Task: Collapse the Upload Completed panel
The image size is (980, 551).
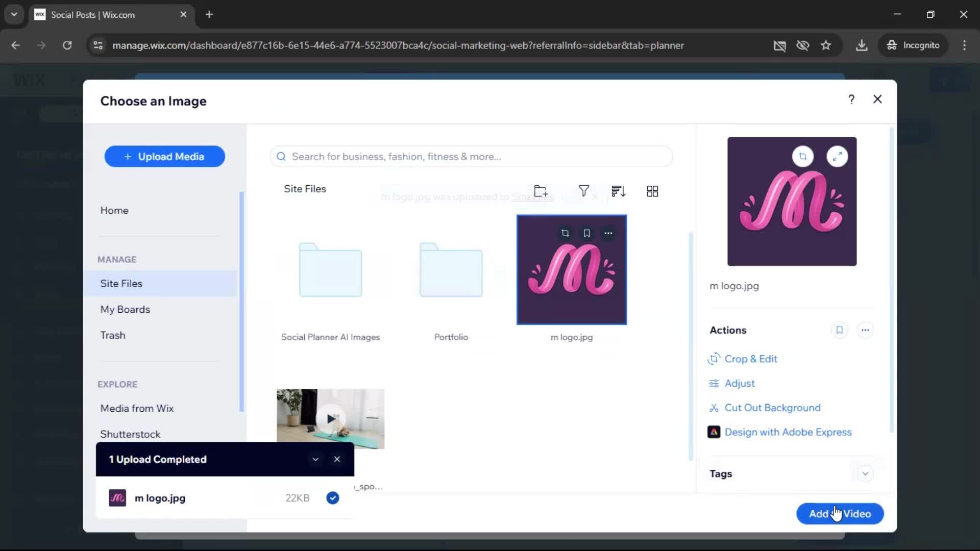Action: pyautogui.click(x=315, y=459)
